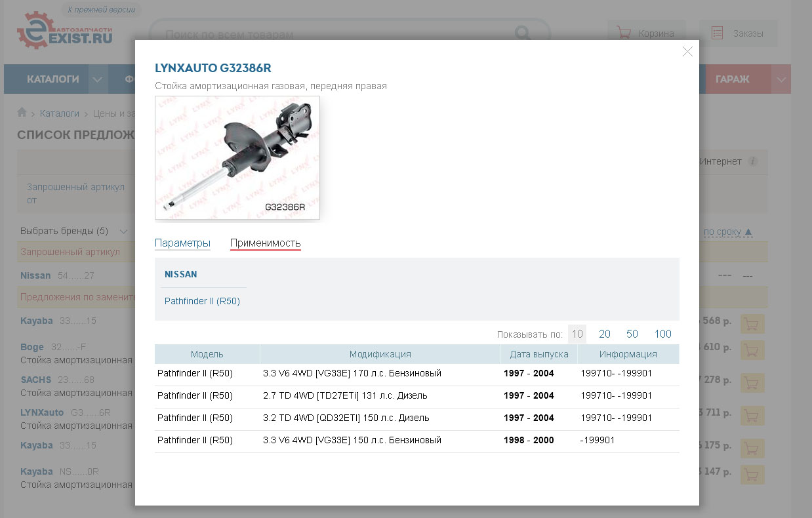Select the 3.3 V6 4WD 170 л.с. modification
Viewport: 812px width, 518px height.
352,374
